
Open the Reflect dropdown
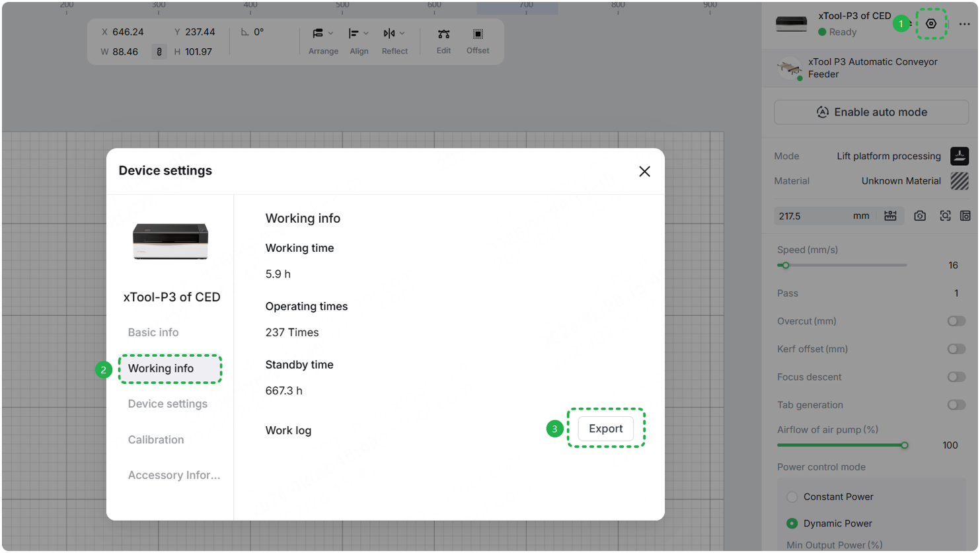coord(395,41)
